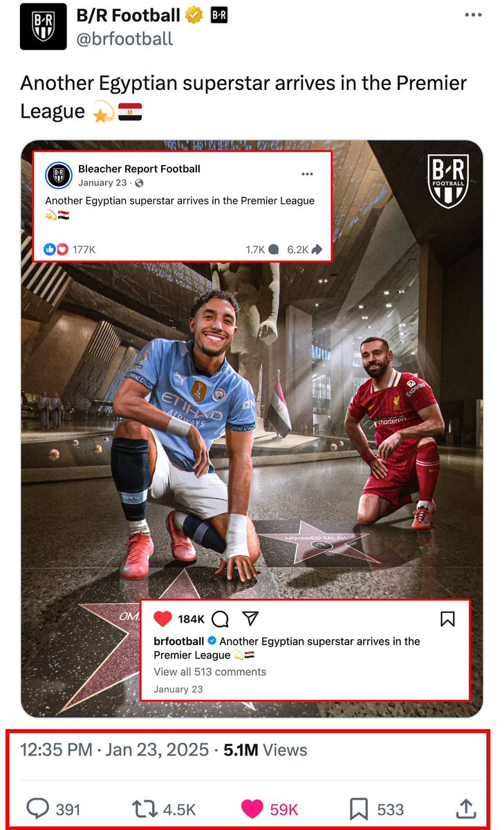The image size is (504, 830).
Task: Toggle the bookmark icon showing 533
Action: [377, 809]
